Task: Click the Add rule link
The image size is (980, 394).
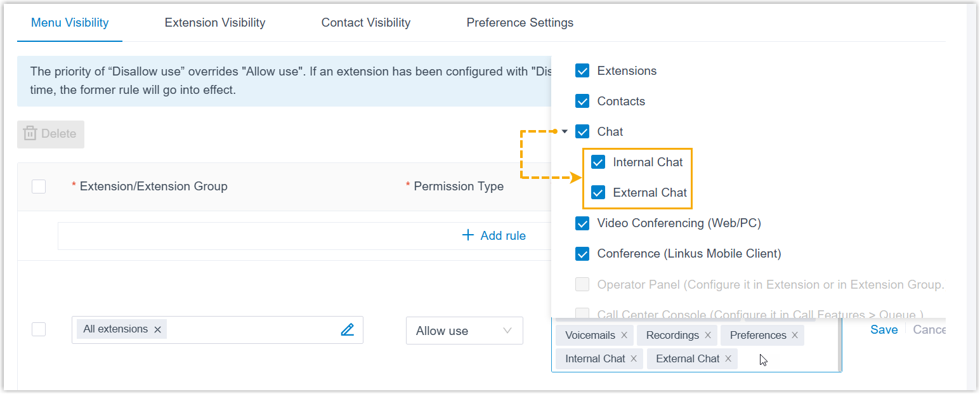Action: pyautogui.click(x=494, y=236)
